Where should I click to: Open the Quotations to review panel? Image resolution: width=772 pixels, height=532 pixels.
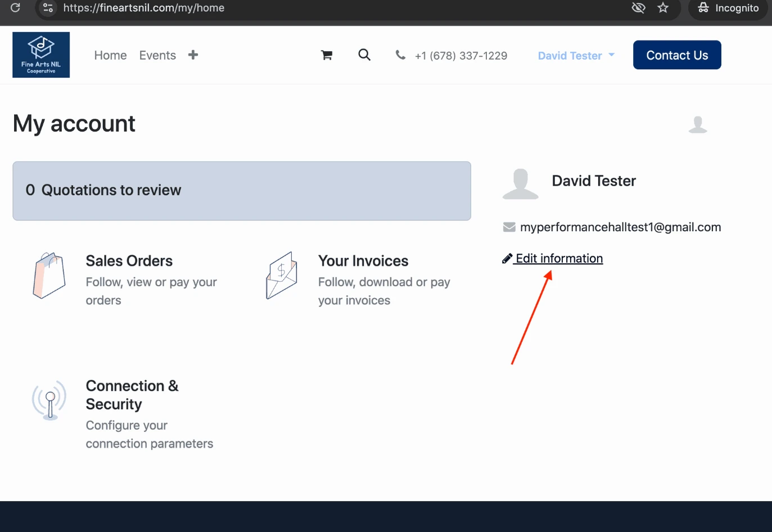pos(242,191)
